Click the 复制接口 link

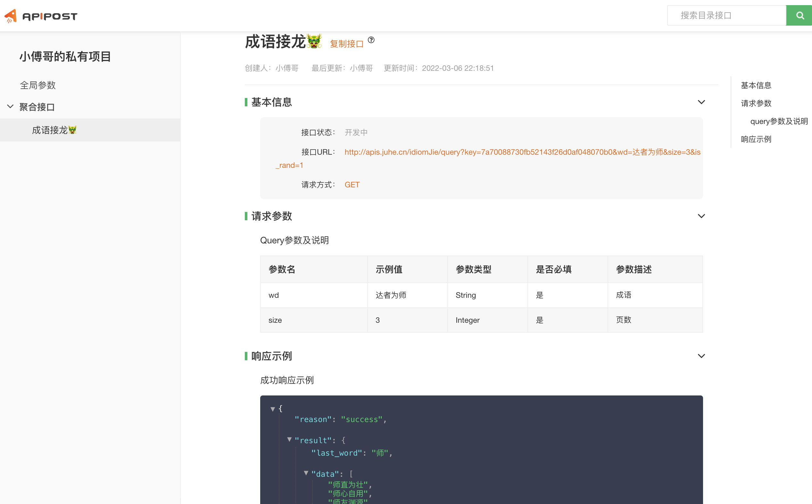[346, 44]
